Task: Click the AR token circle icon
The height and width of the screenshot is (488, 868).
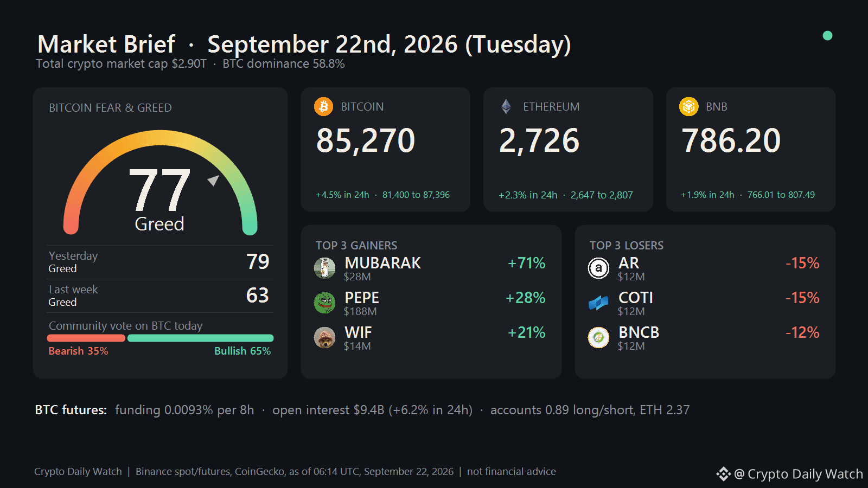Action: (599, 268)
